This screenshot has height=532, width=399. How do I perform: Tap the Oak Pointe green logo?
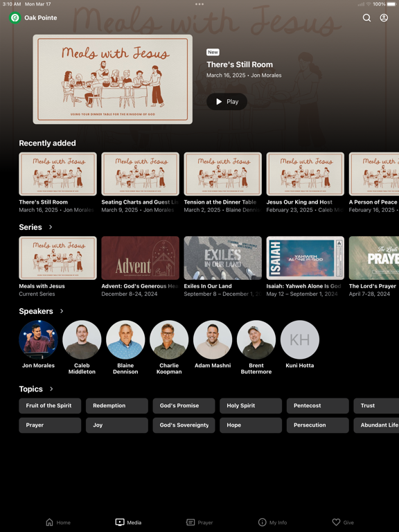(x=15, y=17)
